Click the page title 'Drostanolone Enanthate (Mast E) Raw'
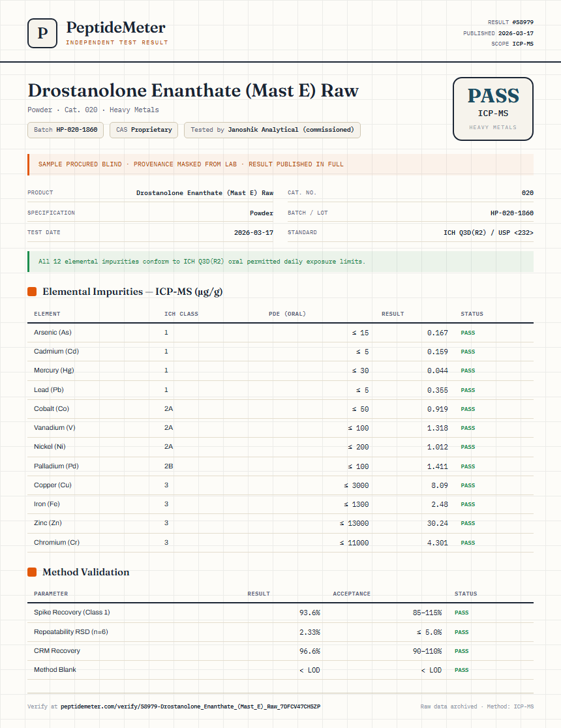Viewport: 561px width, 728px height. tap(193, 91)
